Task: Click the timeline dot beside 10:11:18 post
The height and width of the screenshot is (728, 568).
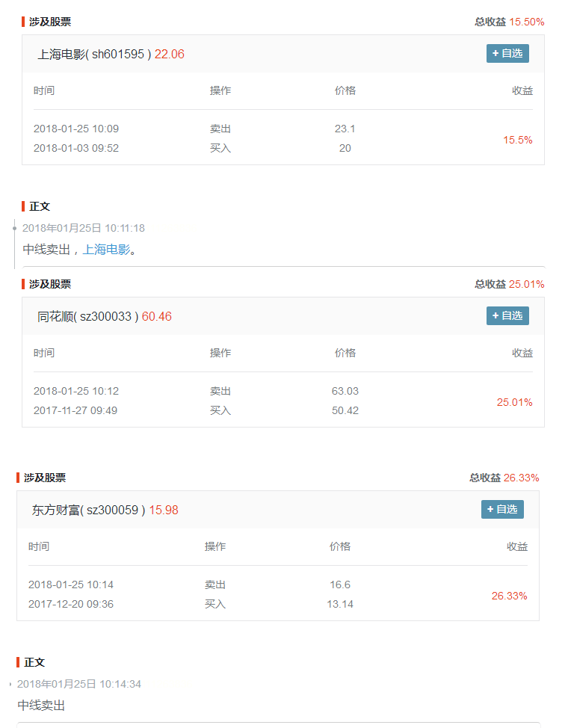Action: coord(14,228)
